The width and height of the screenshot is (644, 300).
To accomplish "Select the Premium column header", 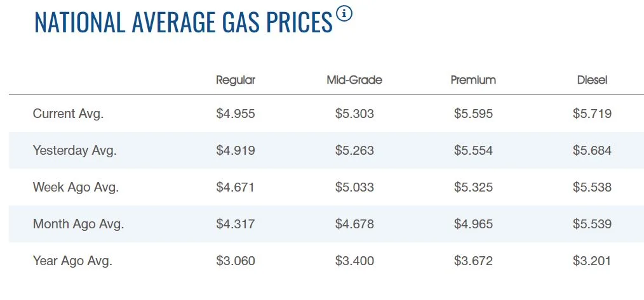I will 473,80.
